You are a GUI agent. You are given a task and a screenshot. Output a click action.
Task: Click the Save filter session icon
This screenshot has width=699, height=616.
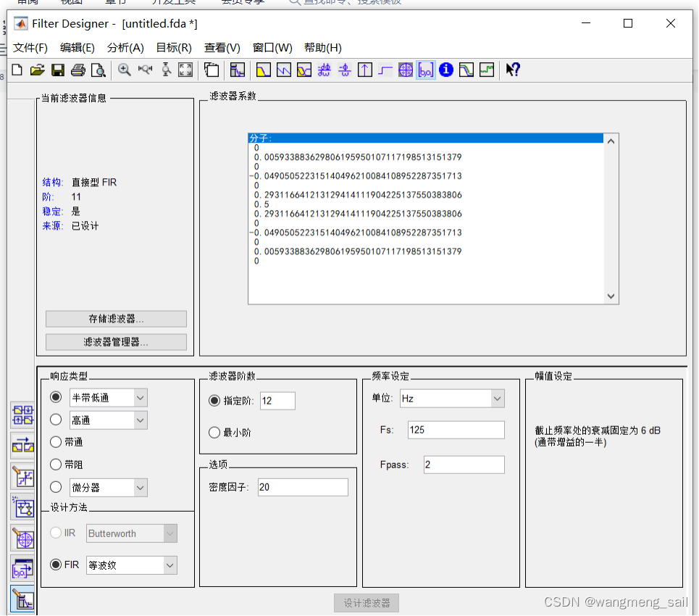[58, 70]
